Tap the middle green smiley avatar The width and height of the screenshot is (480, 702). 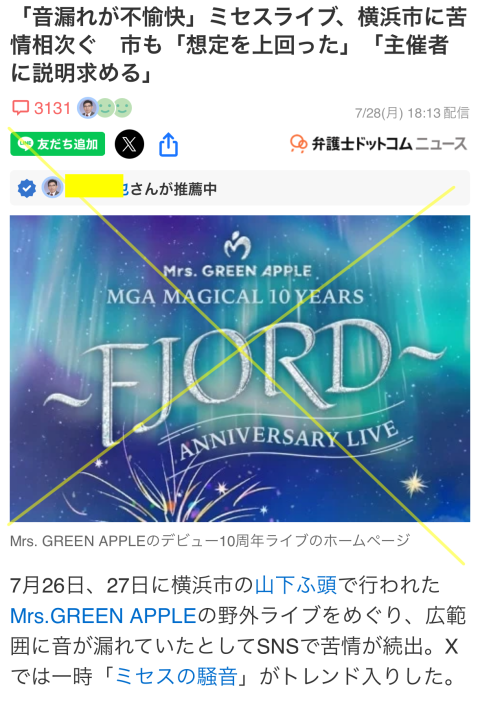[106, 108]
